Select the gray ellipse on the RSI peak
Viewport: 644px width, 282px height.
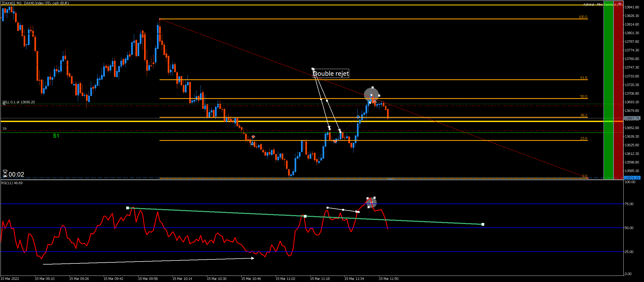coord(371,203)
